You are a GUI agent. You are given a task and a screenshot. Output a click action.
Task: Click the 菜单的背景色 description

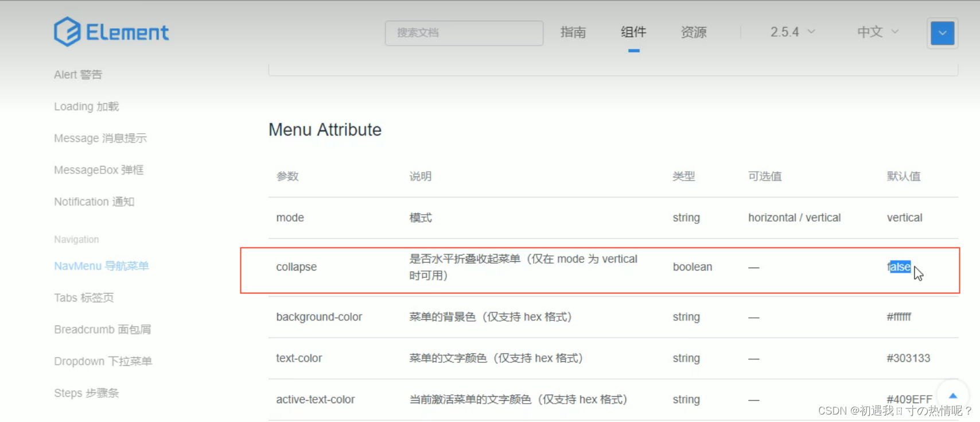[x=491, y=317]
